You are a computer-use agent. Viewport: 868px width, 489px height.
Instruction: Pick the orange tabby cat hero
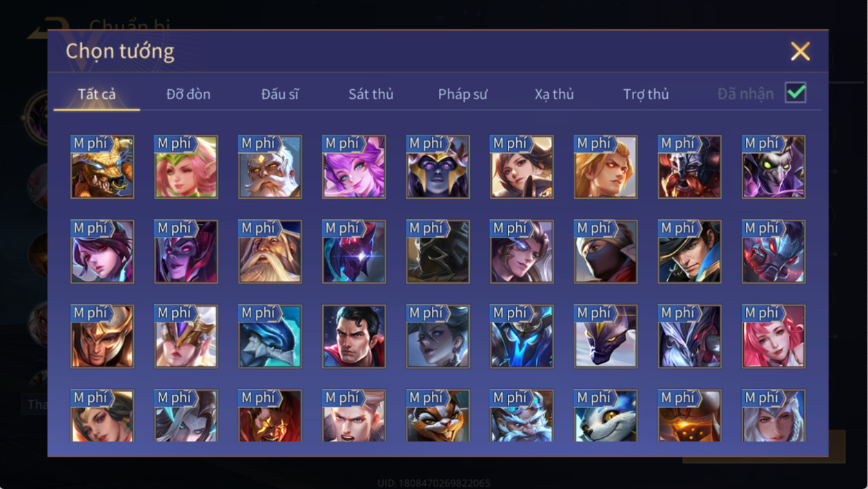click(438, 416)
